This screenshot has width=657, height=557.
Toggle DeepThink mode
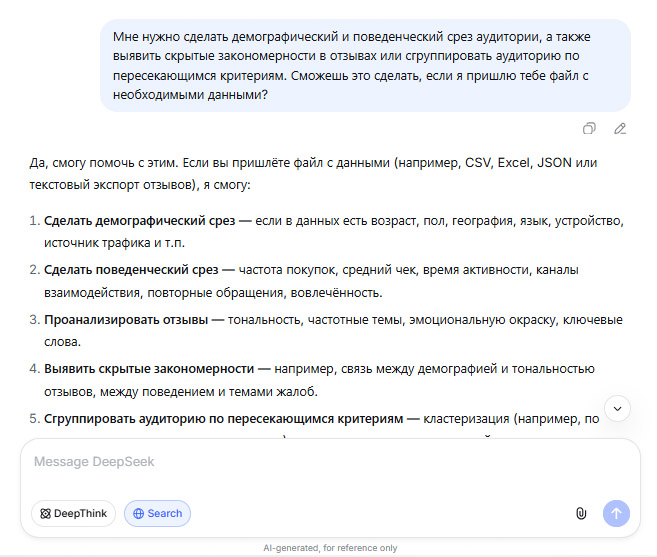pyautogui.click(x=73, y=513)
